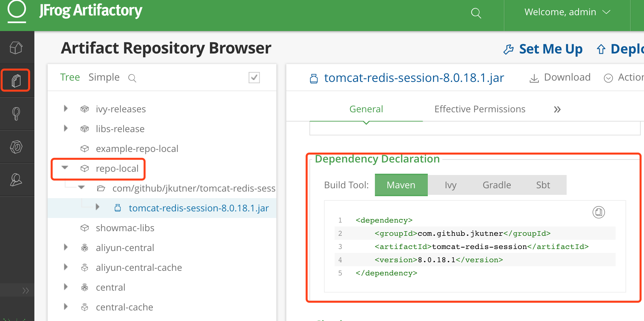Collapse the repo-local repository node
Screen dimensions: 644x321
click(x=65, y=168)
